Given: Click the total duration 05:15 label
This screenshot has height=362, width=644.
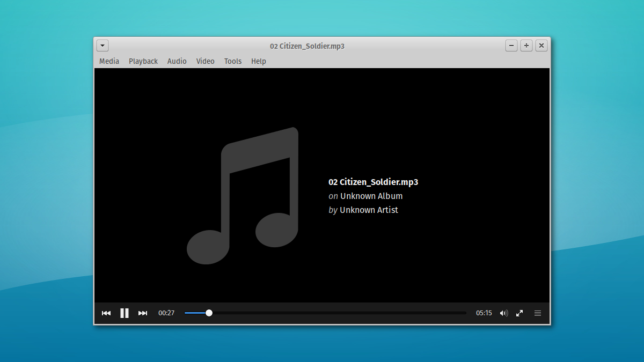Looking at the screenshot, I should tap(484, 313).
